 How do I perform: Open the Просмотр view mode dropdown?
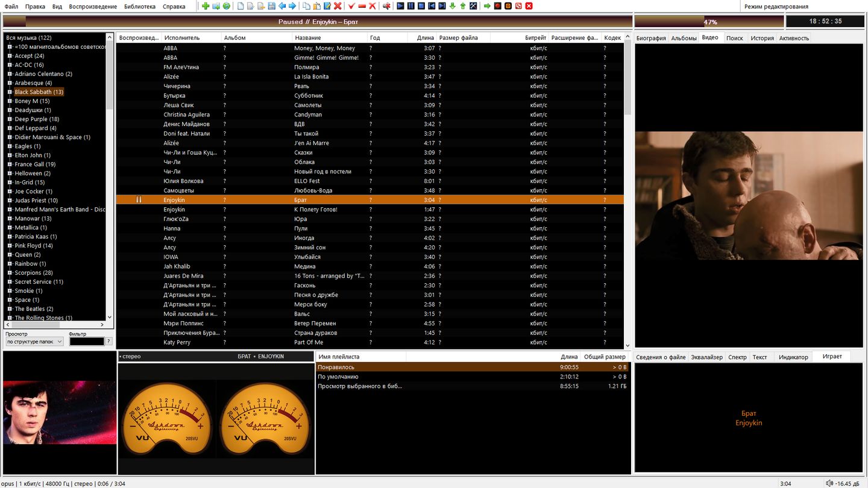[34, 342]
